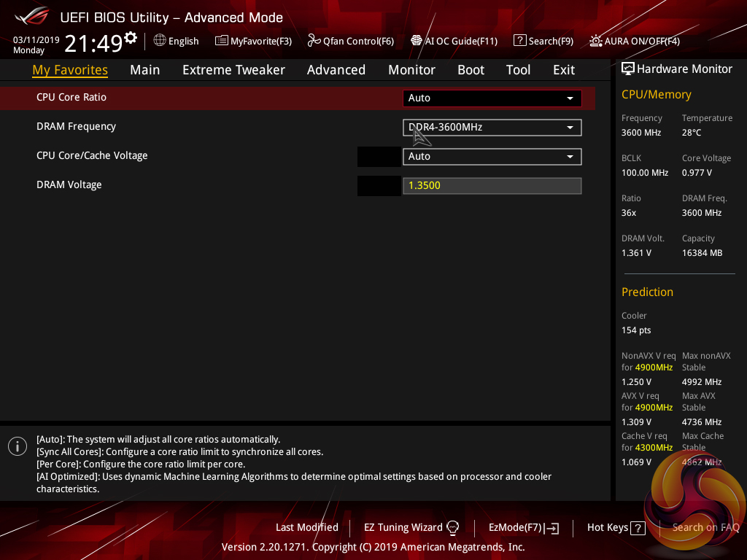Viewport: 747px width, 560px height.
Task: Open the Main tab
Action: click(145, 70)
